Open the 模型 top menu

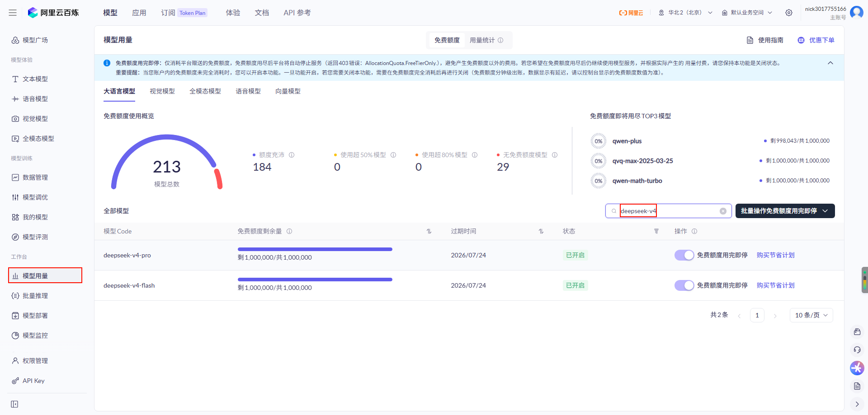110,13
